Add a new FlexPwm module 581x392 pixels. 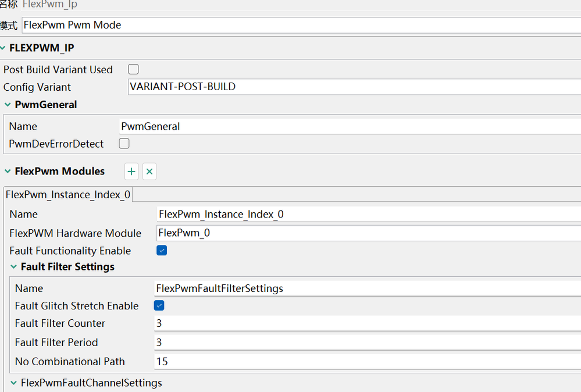coord(131,172)
